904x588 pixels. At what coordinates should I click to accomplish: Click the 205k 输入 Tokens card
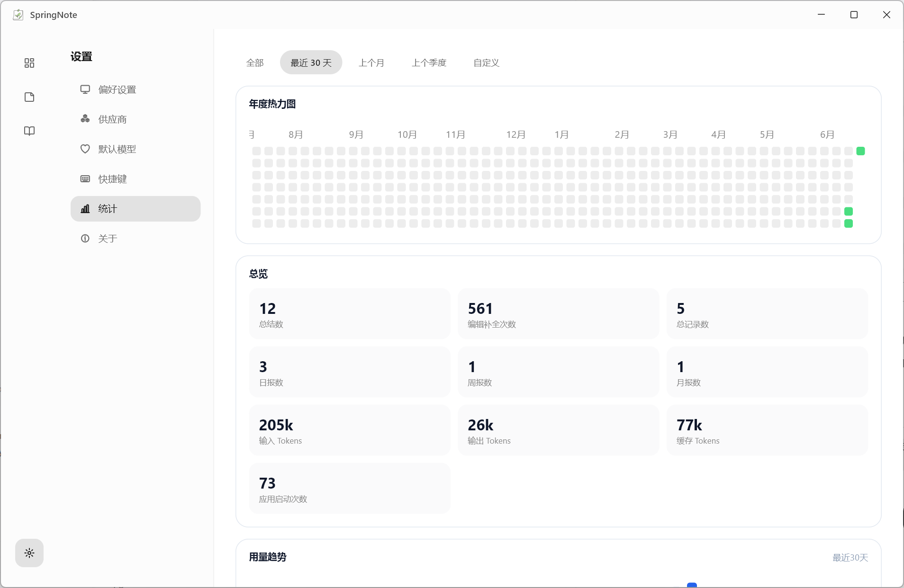click(350, 430)
